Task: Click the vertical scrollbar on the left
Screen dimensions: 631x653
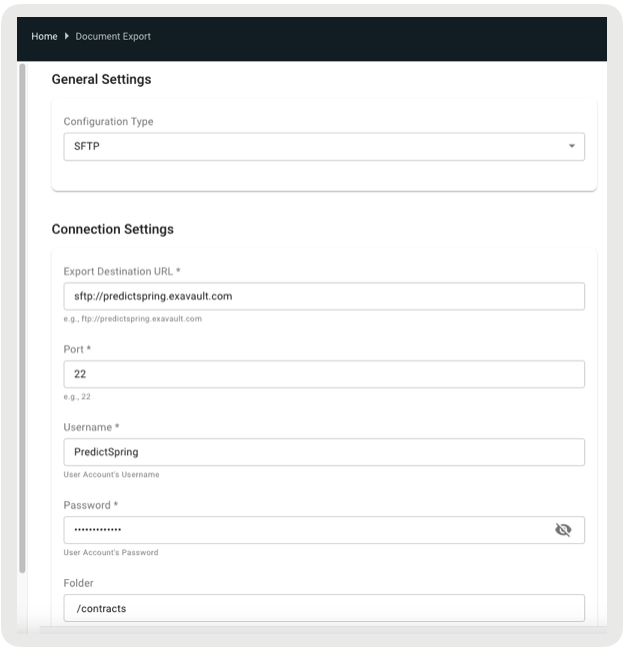Action: (22, 318)
